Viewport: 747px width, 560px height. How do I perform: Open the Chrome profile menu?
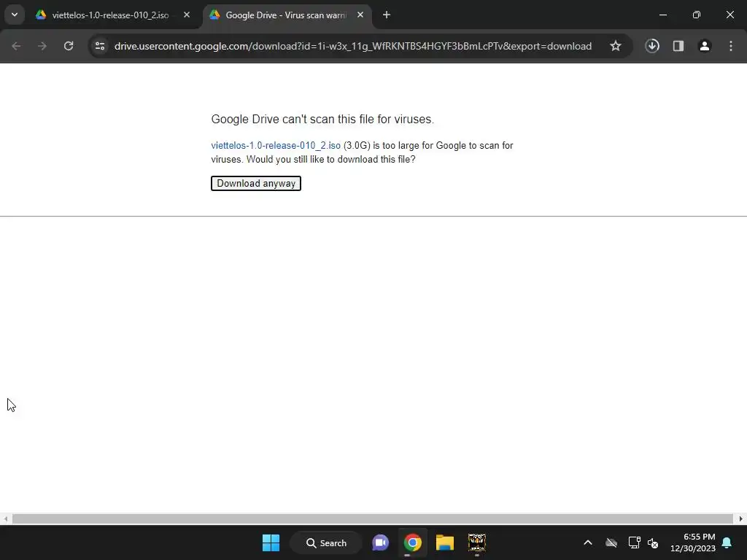click(x=705, y=46)
